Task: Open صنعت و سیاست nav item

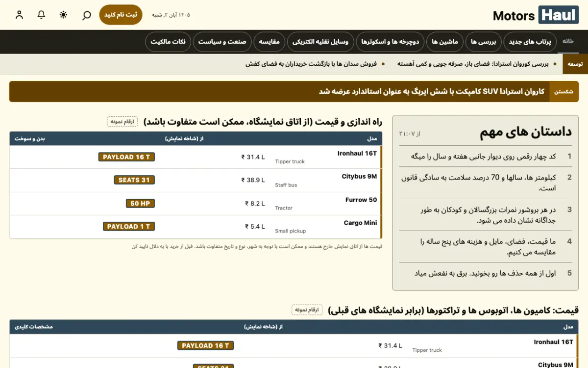Action: pyautogui.click(x=222, y=42)
